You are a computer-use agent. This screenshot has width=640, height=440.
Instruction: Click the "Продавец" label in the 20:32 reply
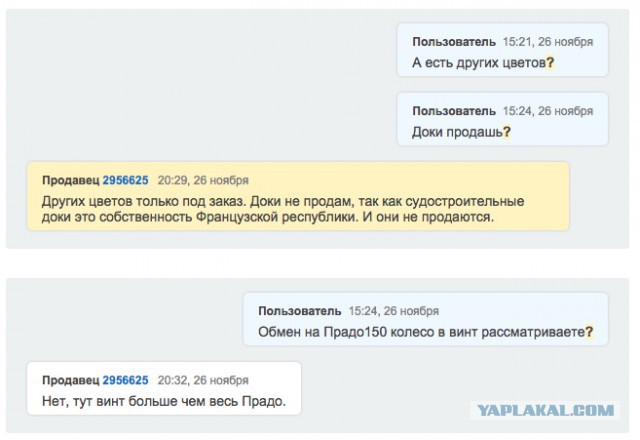coord(69,380)
